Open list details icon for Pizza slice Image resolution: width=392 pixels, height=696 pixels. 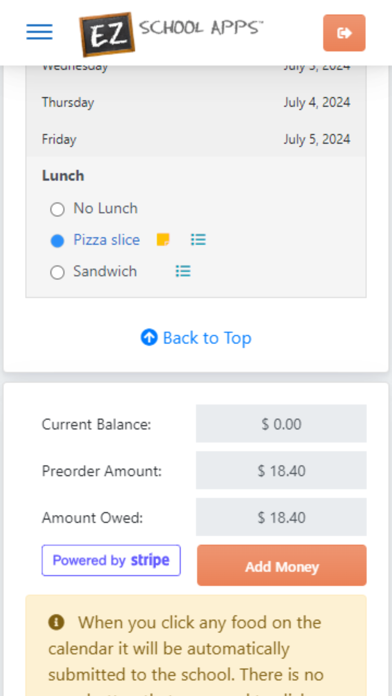[x=198, y=240]
